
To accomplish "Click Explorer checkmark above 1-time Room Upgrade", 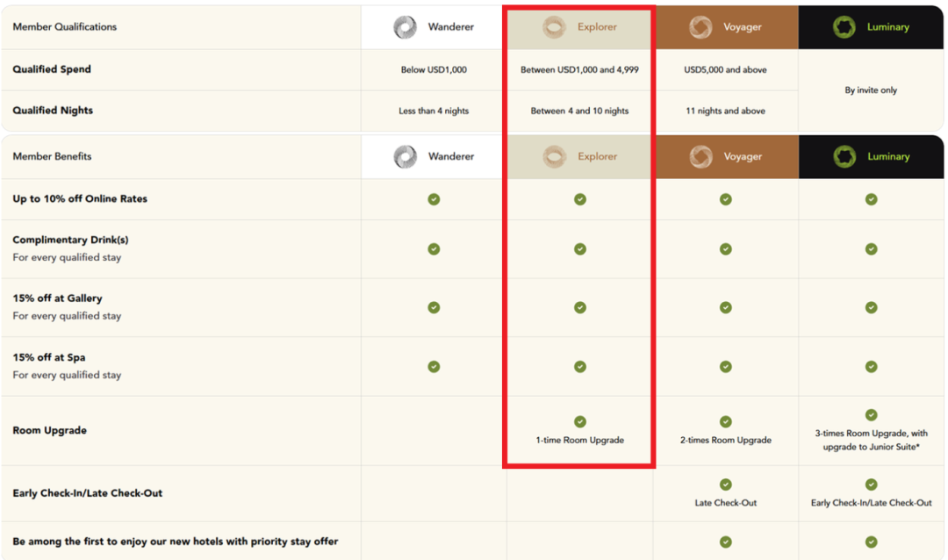I will click(580, 421).
